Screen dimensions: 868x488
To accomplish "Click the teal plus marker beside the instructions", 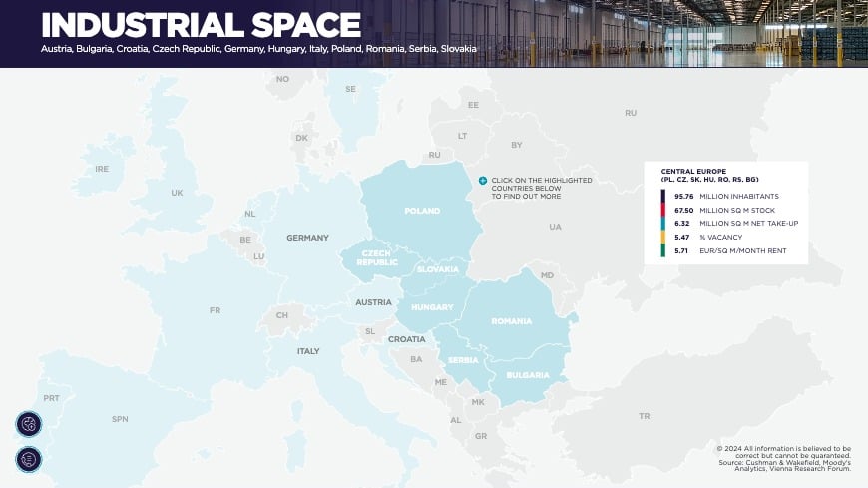I will pos(483,180).
